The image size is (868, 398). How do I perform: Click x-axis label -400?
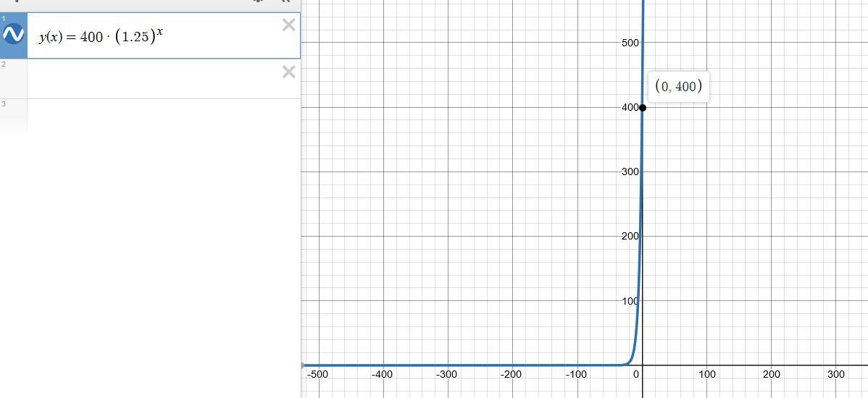(382, 374)
